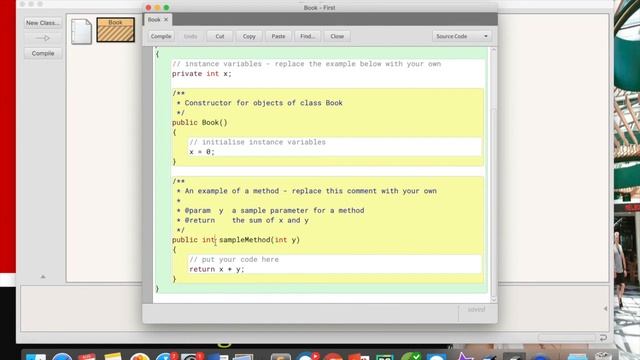Click the red close button of editor window
This screenshot has width=640, height=360.
tap(148, 7)
